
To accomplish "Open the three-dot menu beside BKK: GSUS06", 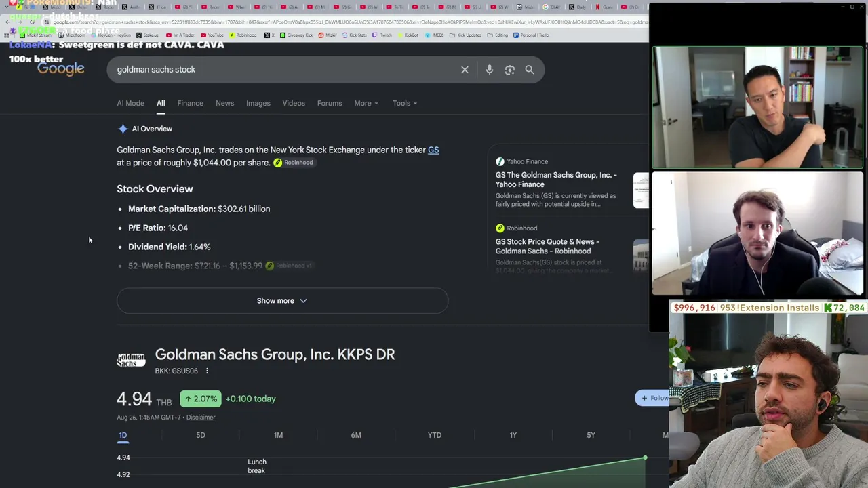I will (x=207, y=371).
